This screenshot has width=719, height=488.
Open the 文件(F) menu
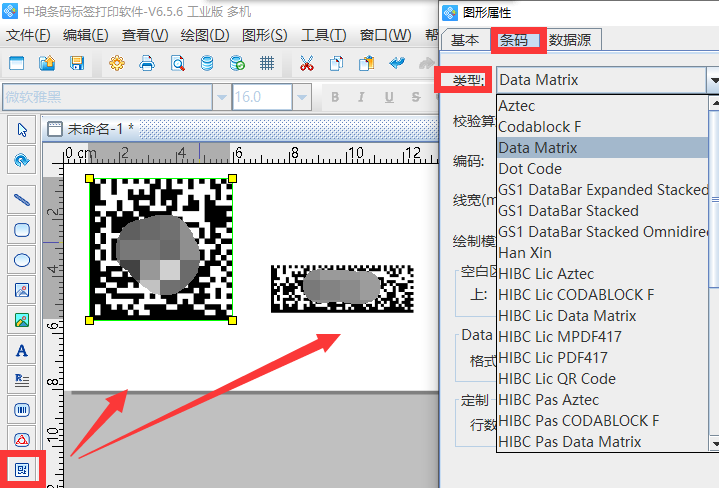click(x=28, y=35)
